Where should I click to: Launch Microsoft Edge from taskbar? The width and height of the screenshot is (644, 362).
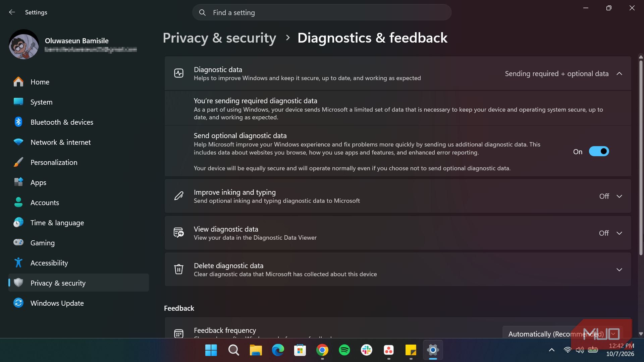click(278, 350)
